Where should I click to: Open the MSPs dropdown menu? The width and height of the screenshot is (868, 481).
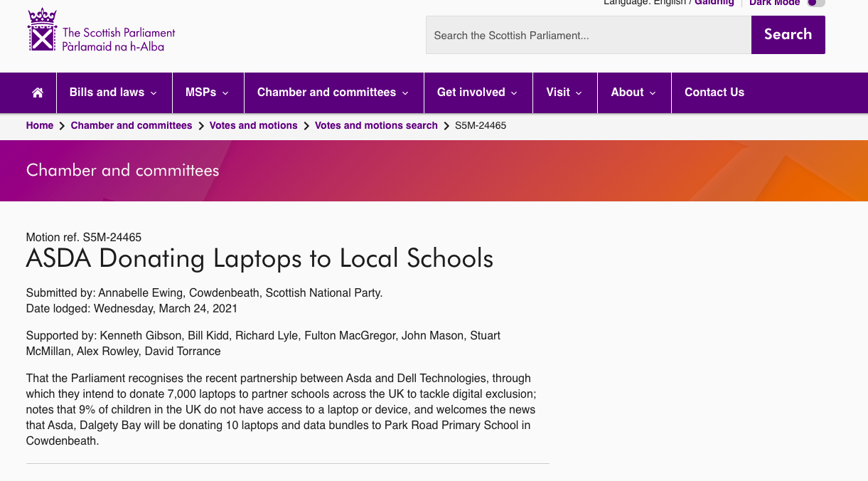[x=208, y=92]
